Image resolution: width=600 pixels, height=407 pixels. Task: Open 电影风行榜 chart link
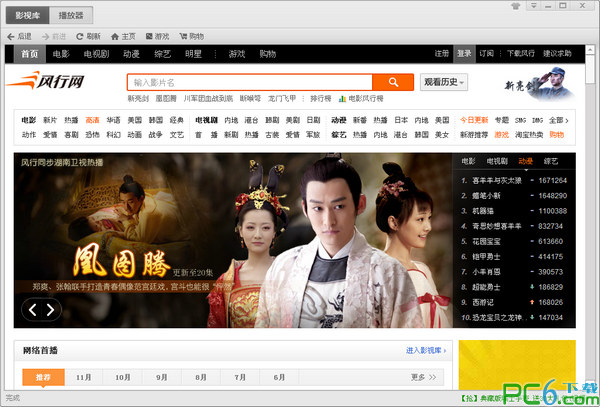point(361,99)
